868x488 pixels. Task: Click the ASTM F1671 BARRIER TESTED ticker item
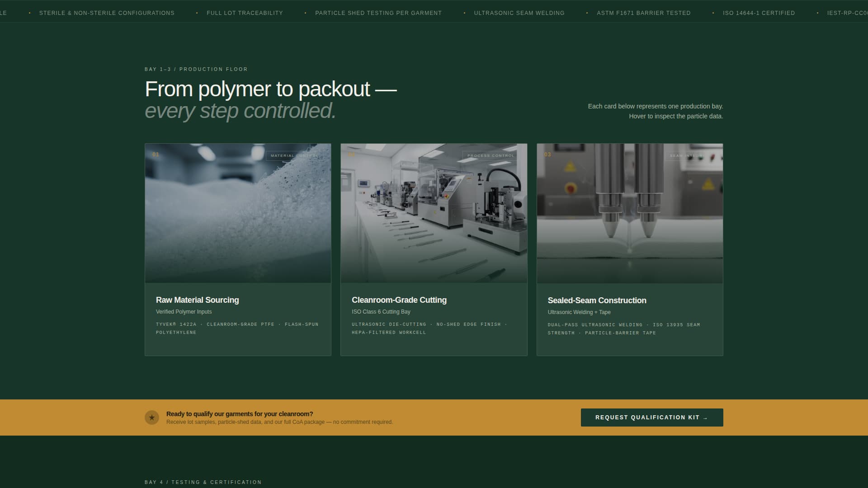[x=644, y=13]
